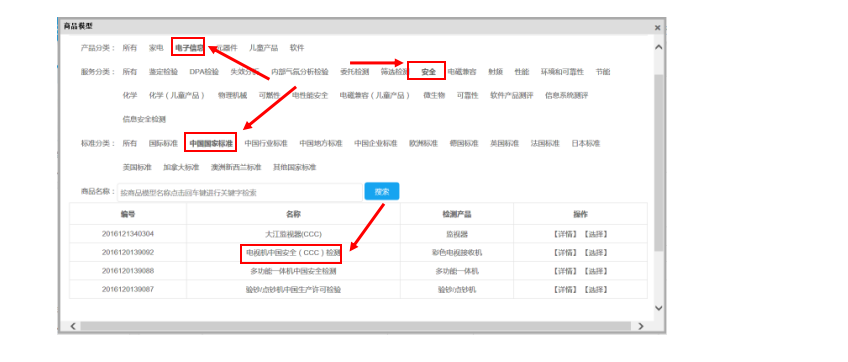Choose 其他国家标准 standard category
Screen dimensions: 848x362
tap(295, 167)
